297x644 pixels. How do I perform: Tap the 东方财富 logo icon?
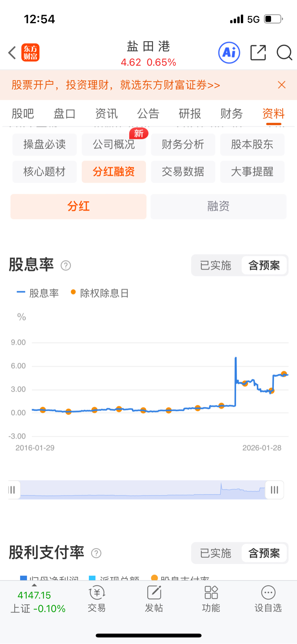pyautogui.click(x=31, y=53)
